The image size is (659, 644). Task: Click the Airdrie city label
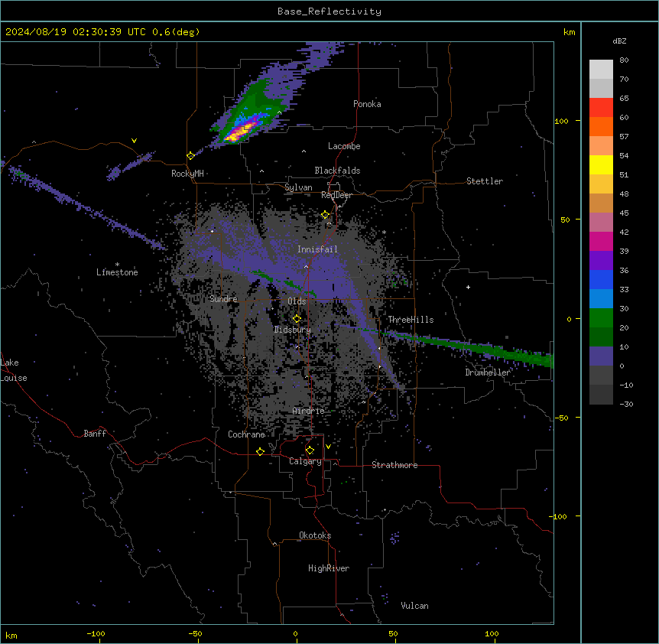tap(308, 411)
